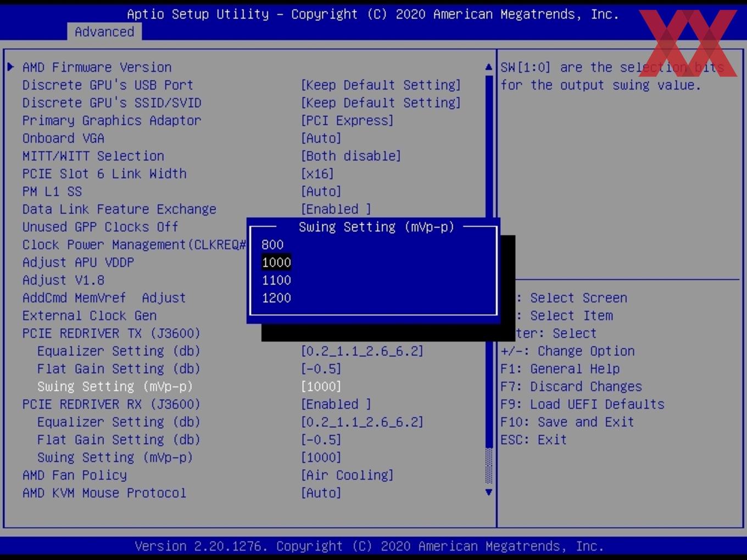This screenshot has width=747, height=560.
Task: Open MITT/WITT Selection Both disable value
Action: coord(351,156)
